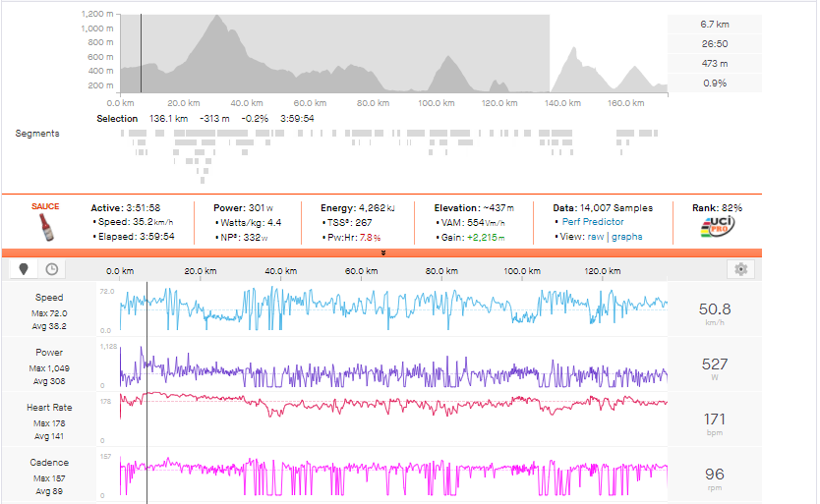This screenshot has width=820, height=504.
Task: Open the Perf Predictor link
Action: pyautogui.click(x=590, y=222)
